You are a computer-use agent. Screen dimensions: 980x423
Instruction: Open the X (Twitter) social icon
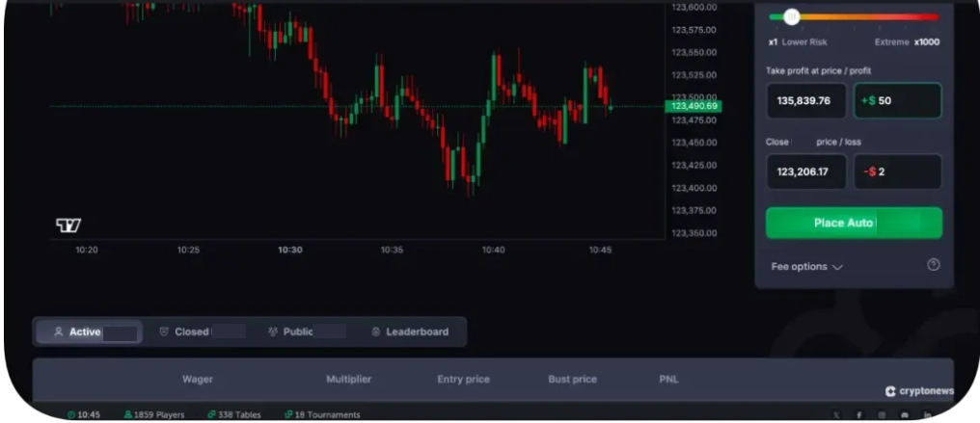tap(836, 415)
